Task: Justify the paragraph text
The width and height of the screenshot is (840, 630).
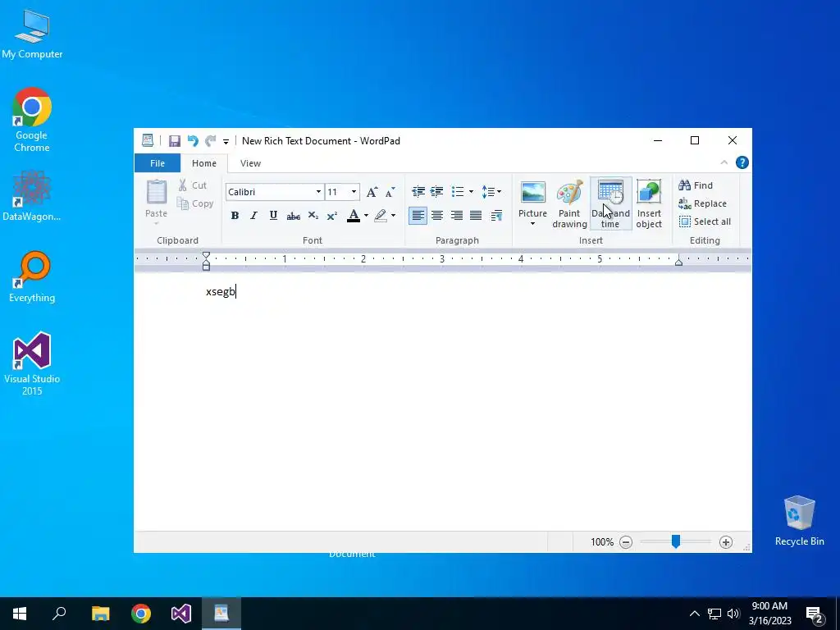Action: (x=476, y=216)
